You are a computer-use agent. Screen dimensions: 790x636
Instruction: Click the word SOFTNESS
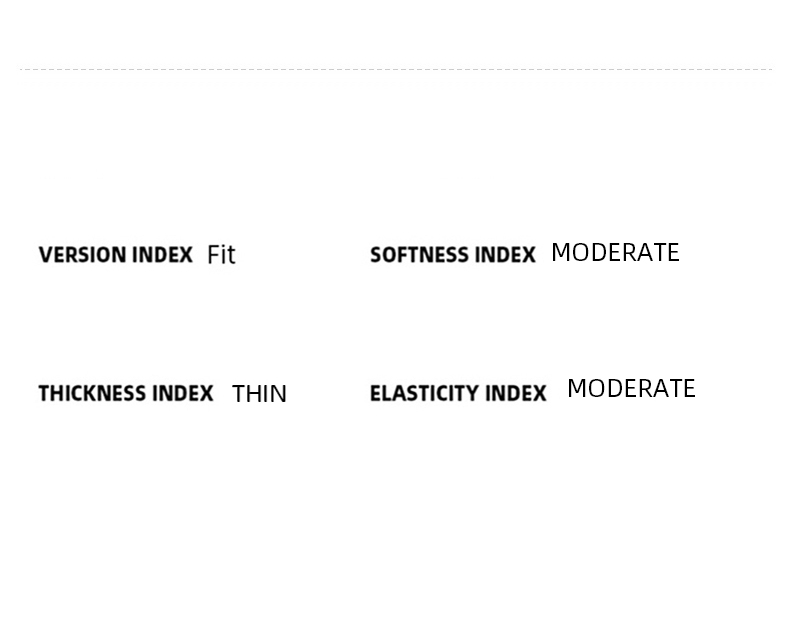click(x=418, y=255)
